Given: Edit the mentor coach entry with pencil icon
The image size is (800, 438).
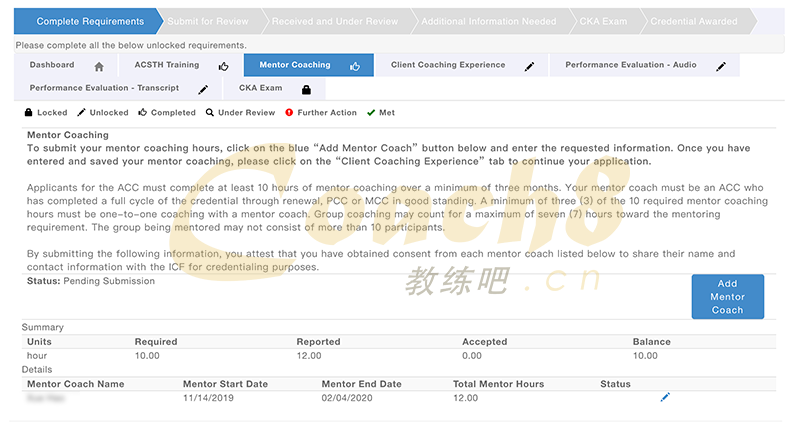Looking at the screenshot, I should pos(665,398).
